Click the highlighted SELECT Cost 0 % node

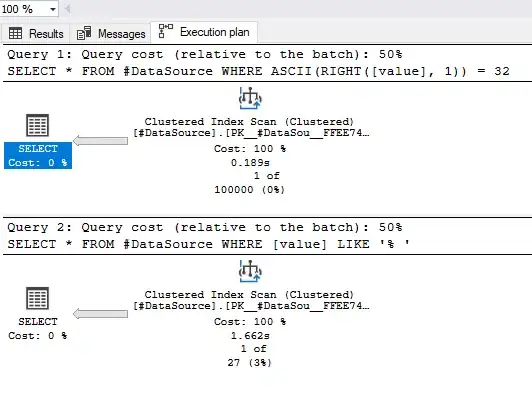[x=38, y=155]
